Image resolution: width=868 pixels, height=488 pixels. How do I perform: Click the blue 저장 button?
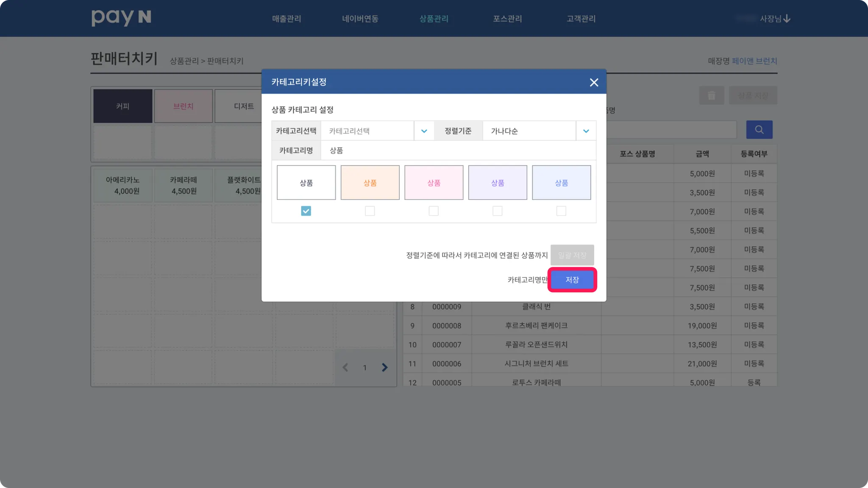click(x=572, y=280)
